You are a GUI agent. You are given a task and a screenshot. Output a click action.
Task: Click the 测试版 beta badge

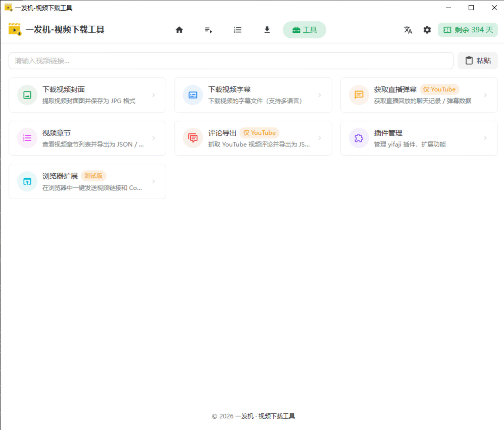93,176
